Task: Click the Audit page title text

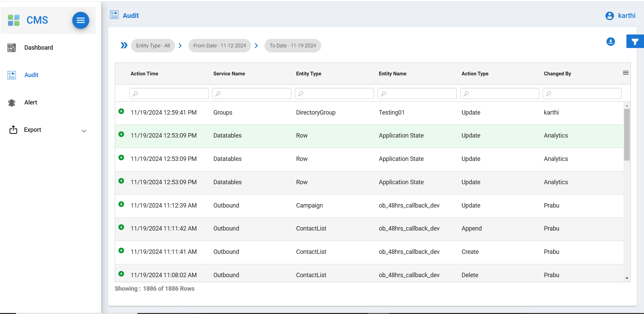Action: coord(131,16)
